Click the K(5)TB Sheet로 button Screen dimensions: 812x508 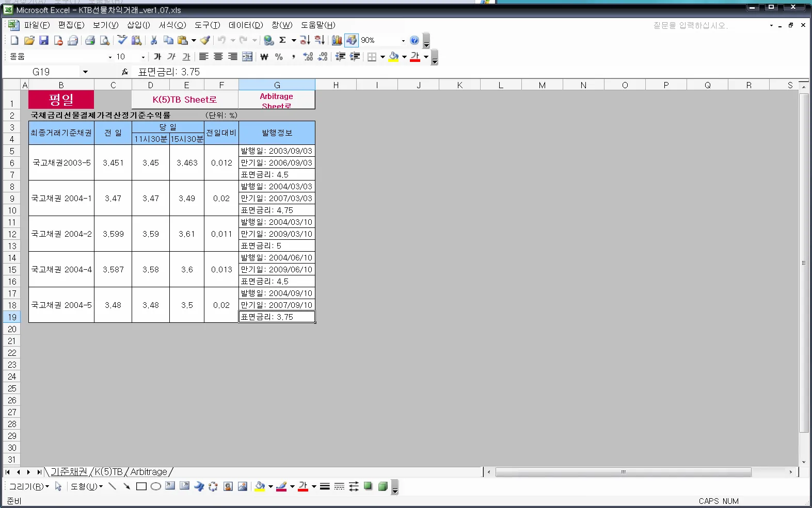(185, 100)
